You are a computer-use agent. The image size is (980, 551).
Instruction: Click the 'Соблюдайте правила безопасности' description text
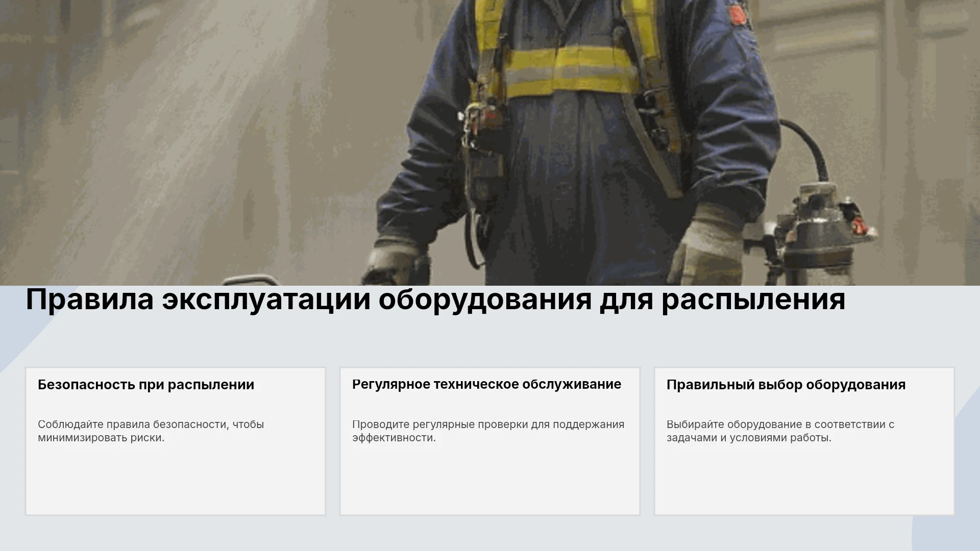(151, 431)
